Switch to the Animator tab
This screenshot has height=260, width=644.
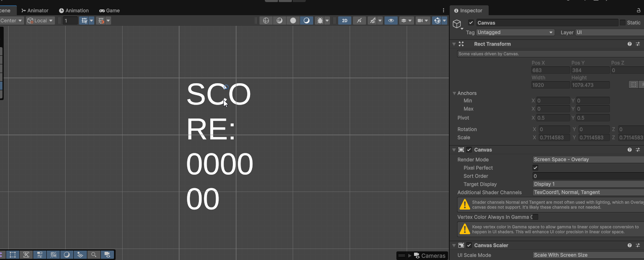coord(35,10)
